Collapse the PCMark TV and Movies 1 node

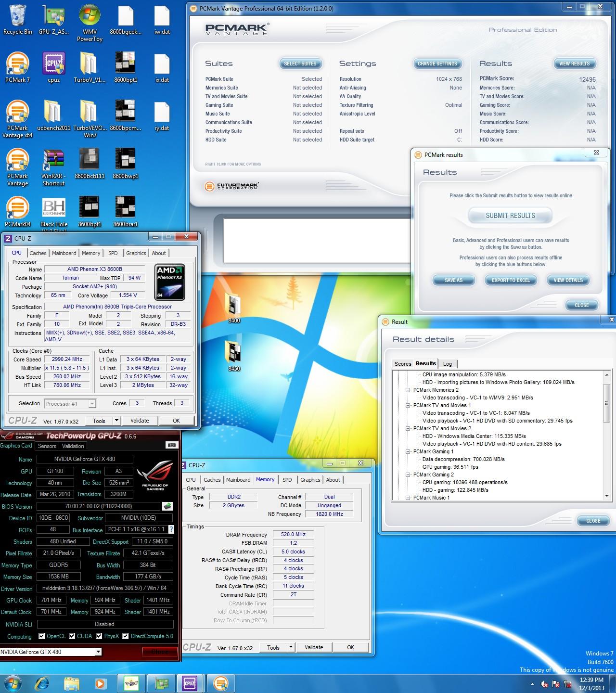408,406
